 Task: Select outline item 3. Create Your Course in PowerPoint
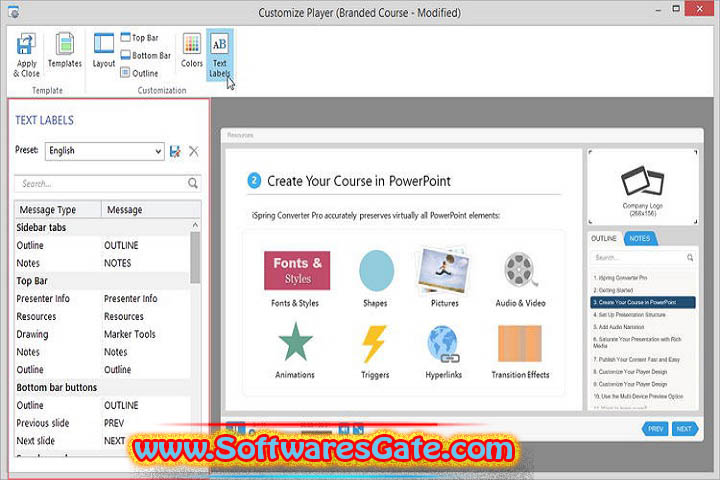(x=643, y=302)
